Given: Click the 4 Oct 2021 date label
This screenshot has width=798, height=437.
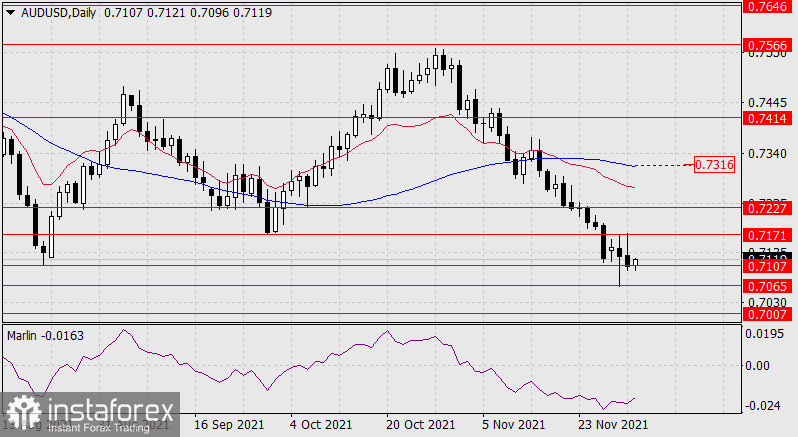Looking at the screenshot, I should [321, 425].
